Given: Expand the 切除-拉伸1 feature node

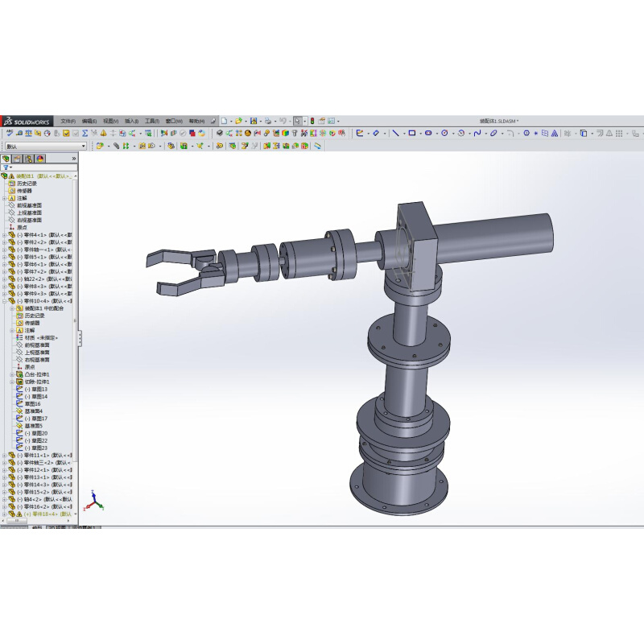Looking at the screenshot, I should (12, 382).
